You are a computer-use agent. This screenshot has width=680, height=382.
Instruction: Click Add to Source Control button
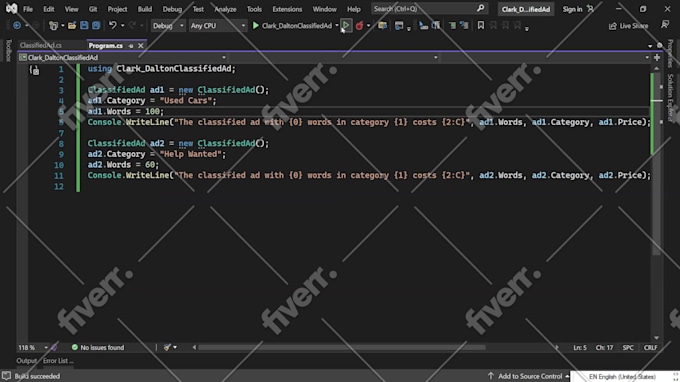click(530, 376)
